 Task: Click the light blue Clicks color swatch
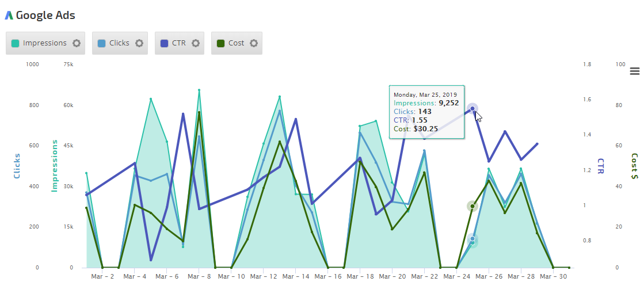click(x=102, y=43)
